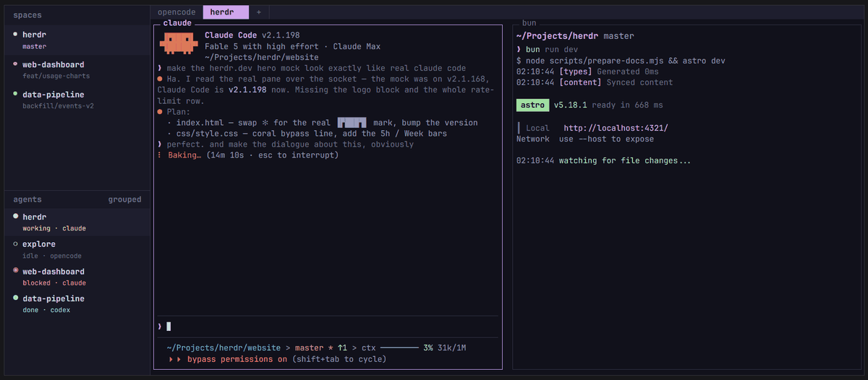Click the astro badge in bun pane
The width and height of the screenshot is (868, 380).
pyautogui.click(x=532, y=105)
